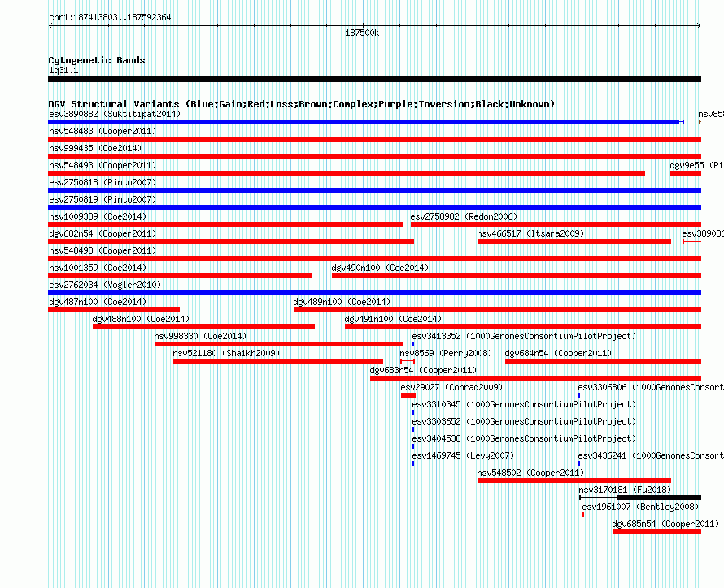This screenshot has width=724, height=588.
Task: Select esv2750819 (Pinto2007) label
Action: [x=102, y=199]
